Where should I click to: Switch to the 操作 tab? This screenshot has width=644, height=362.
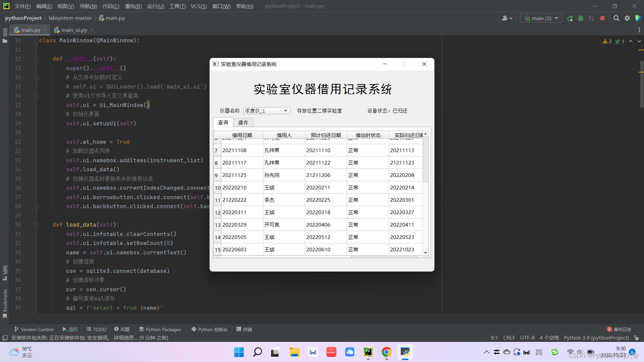click(243, 123)
